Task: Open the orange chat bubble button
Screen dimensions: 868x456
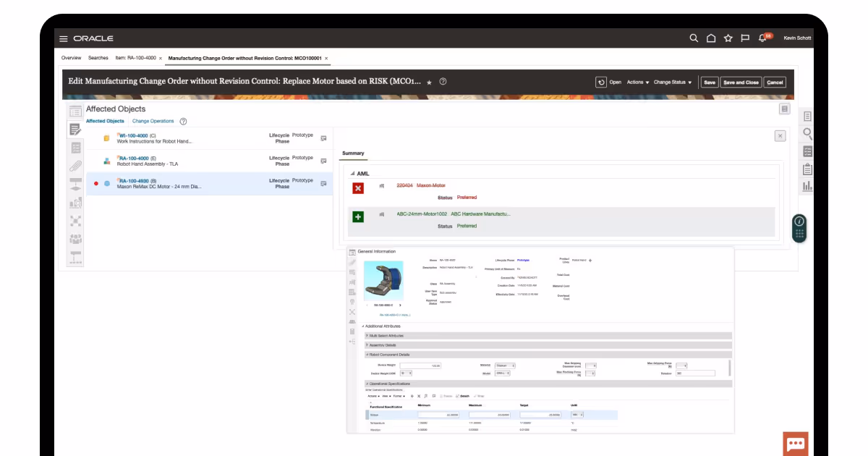Action: pyautogui.click(x=796, y=444)
